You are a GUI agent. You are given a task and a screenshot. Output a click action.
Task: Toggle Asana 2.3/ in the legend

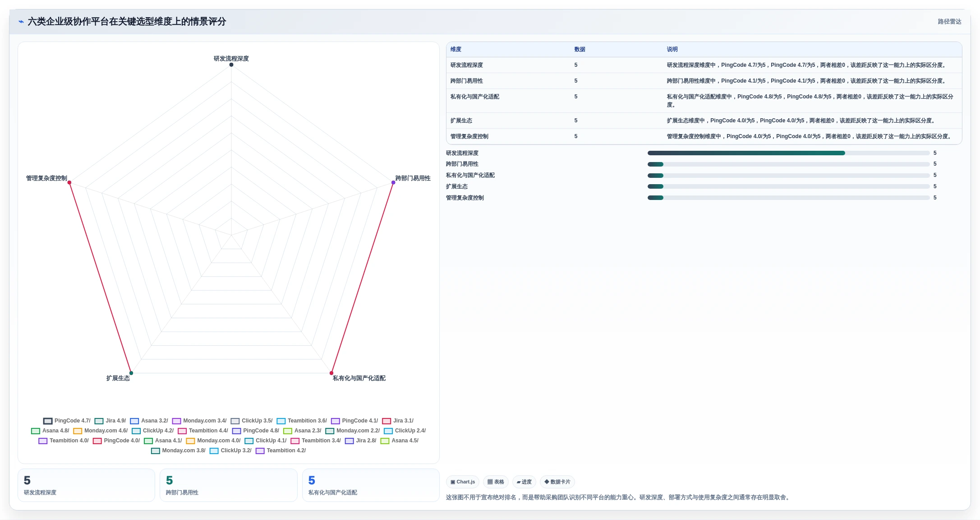302,431
